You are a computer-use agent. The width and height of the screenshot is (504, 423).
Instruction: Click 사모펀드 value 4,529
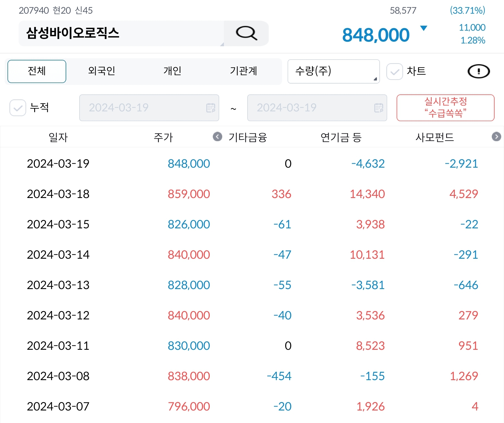click(464, 194)
